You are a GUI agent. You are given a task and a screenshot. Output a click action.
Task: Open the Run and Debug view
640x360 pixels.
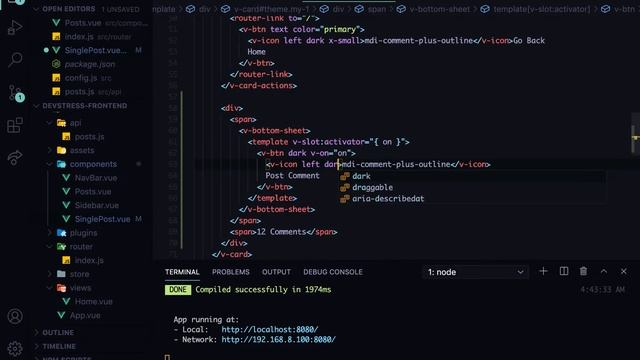tap(15, 27)
